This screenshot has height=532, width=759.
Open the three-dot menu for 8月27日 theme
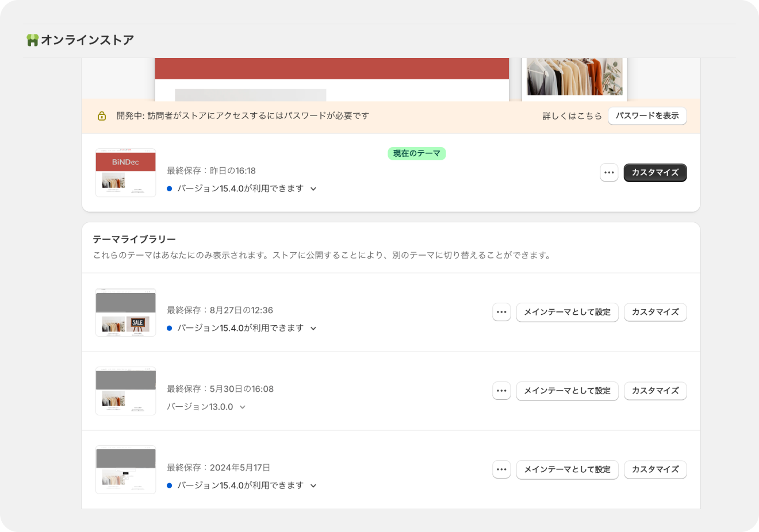pyautogui.click(x=501, y=312)
